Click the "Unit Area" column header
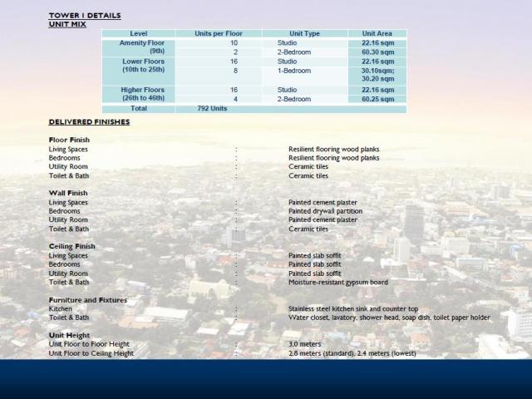 [377, 33]
